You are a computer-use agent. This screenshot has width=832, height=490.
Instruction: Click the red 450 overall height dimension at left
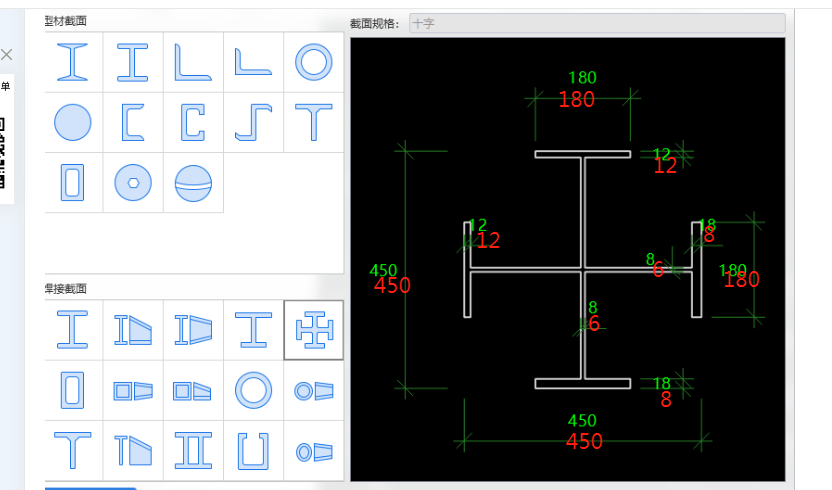pos(392,286)
